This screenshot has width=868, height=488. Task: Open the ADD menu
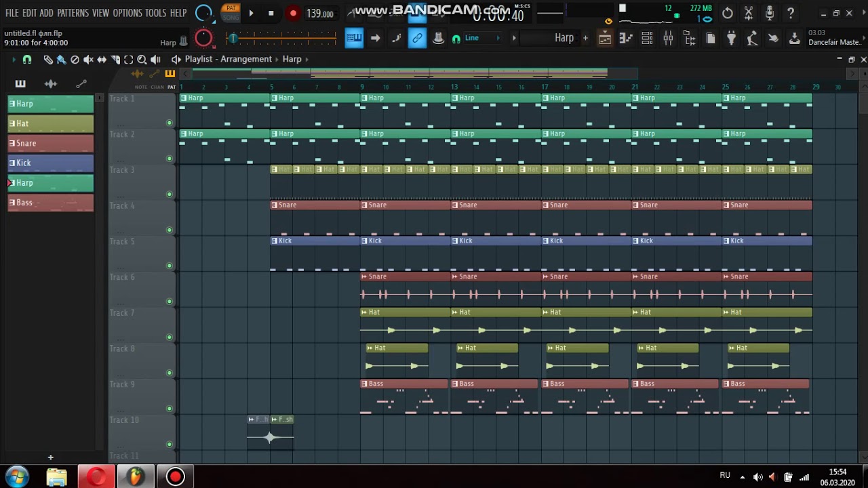coord(46,13)
